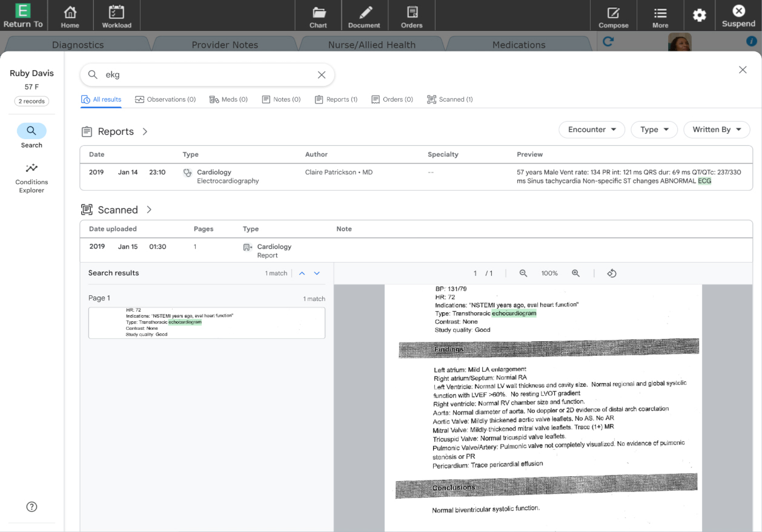Click the Specialty column header

443,154
